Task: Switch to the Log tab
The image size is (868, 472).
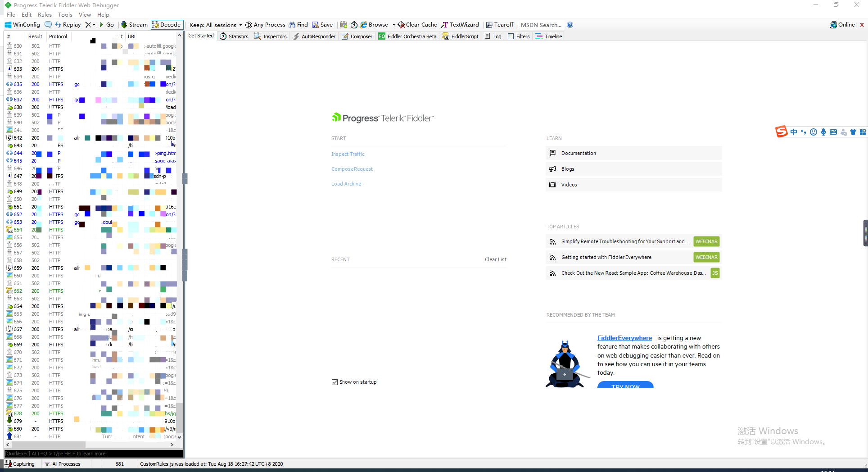Action: [x=493, y=36]
